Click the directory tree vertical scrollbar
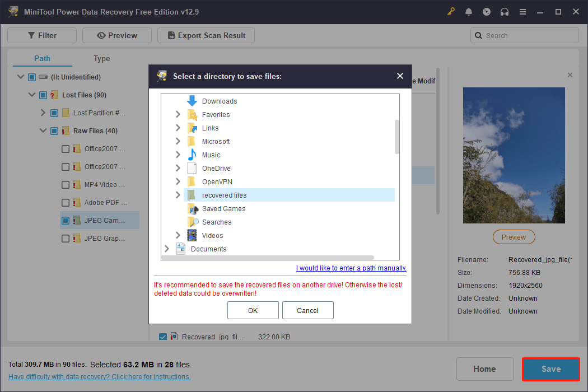This screenshot has width=588, height=392. tap(396, 137)
